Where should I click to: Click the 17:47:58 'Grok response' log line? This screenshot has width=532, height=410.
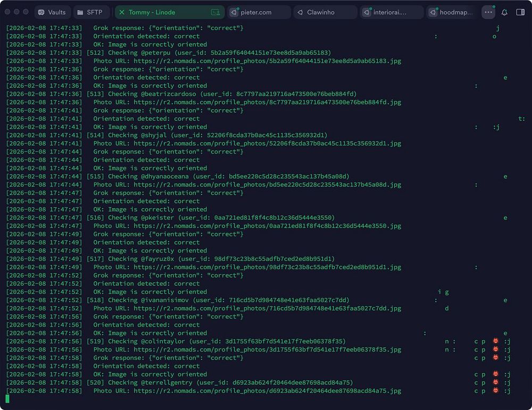tap(124, 358)
